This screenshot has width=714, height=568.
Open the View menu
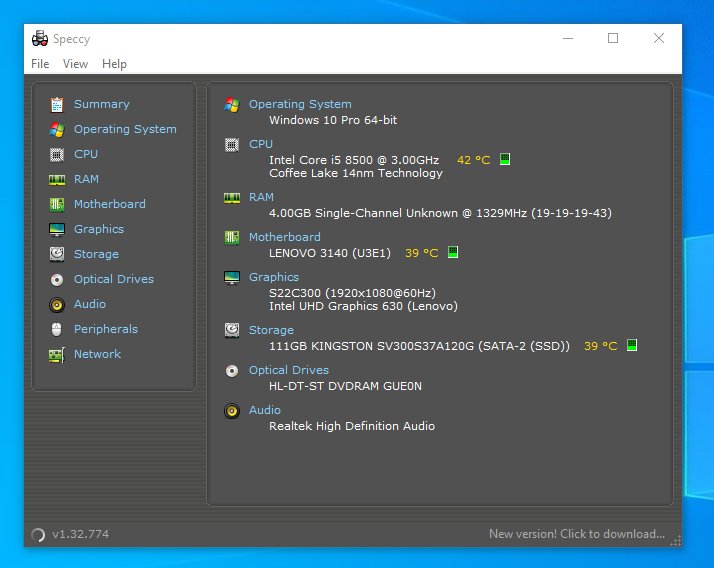pyautogui.click(x=75, y=64)
